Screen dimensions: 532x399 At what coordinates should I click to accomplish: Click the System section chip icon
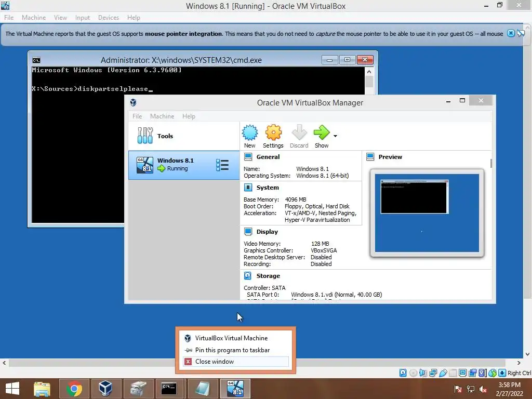(248, 187)
